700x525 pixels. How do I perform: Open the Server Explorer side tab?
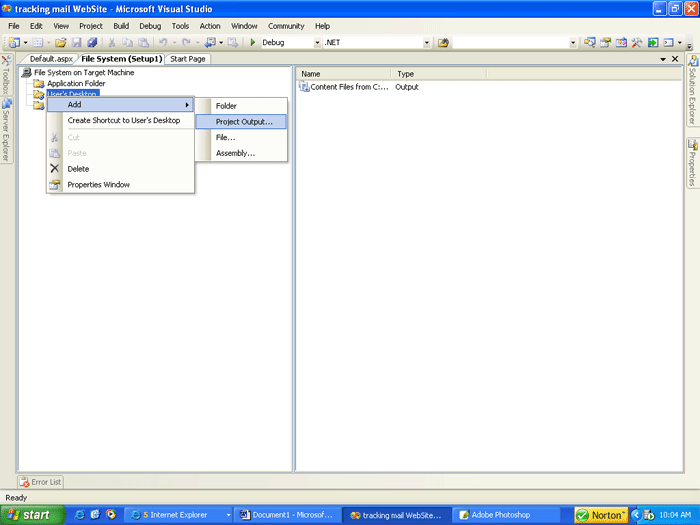6,130
